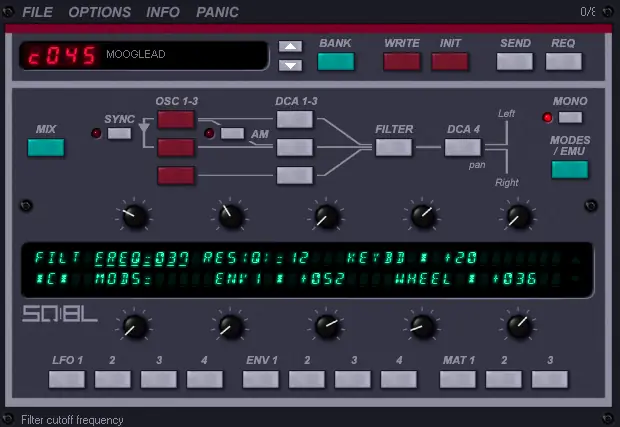
Task: Select the third red OSC button
Action: point(176,176)
